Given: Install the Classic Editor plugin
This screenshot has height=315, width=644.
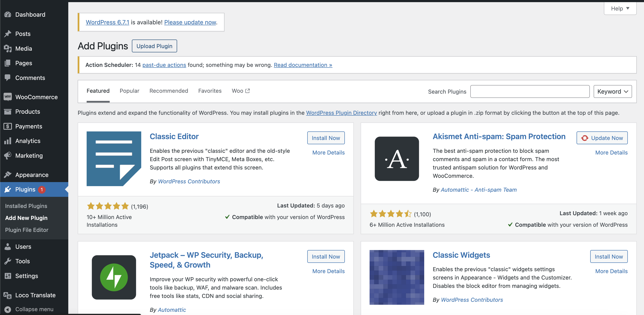Looking at the screenshot, I should coord(326,138).
